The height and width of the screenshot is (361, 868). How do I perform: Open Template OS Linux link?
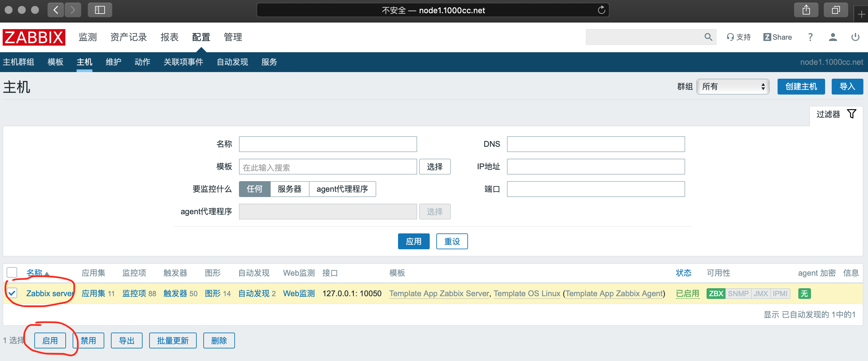(527, 293)
